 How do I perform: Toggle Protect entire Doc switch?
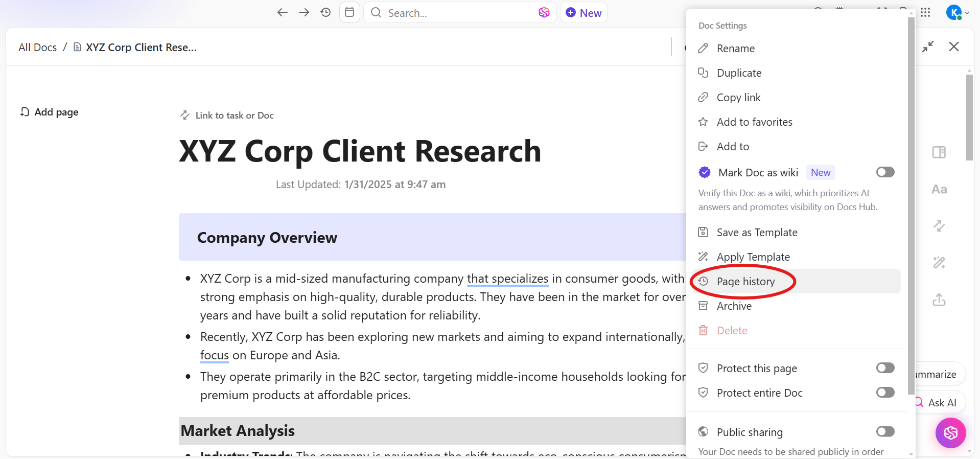point(885,393)
